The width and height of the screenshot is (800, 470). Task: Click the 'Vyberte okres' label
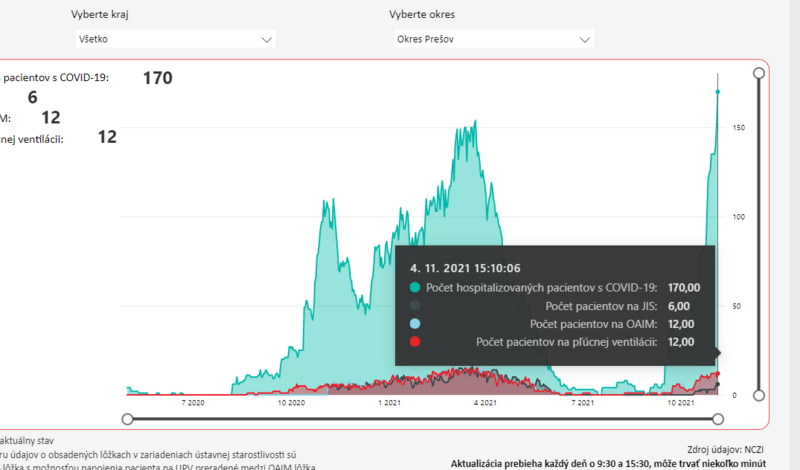click(x=422, y=14)
